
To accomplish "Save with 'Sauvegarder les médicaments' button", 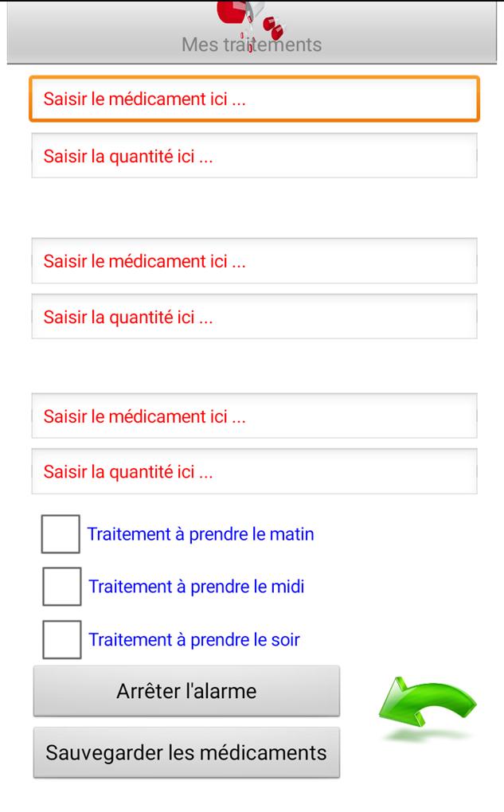I will tap(186, 752).
